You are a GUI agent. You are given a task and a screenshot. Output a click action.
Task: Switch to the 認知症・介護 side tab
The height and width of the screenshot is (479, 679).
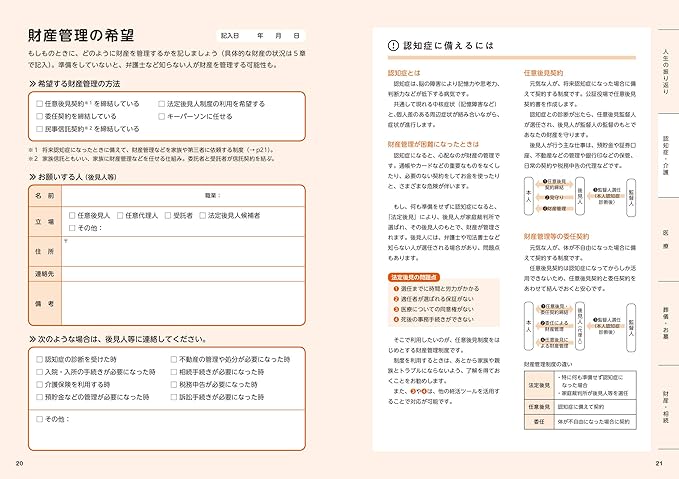(x=666, y=155)
